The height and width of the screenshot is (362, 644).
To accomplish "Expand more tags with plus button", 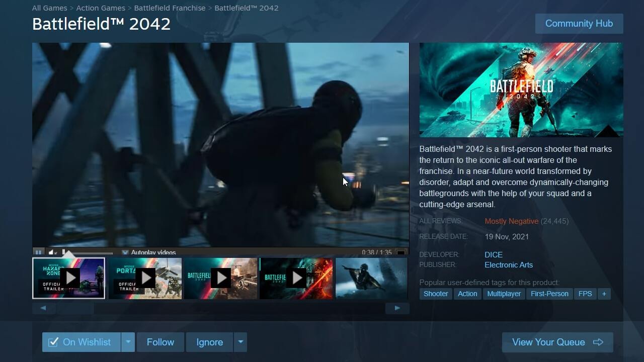I will (x=604, y=294).
